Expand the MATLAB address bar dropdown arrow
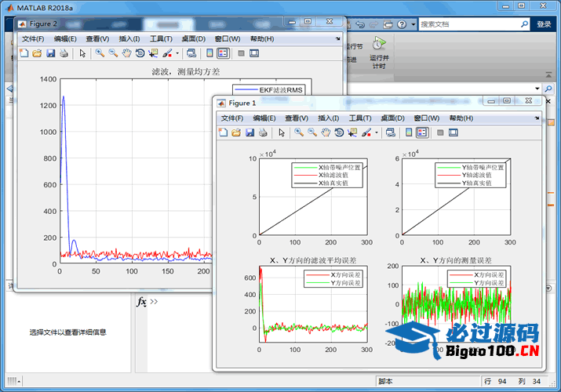 pyautogui.click(x=537, y=89)
